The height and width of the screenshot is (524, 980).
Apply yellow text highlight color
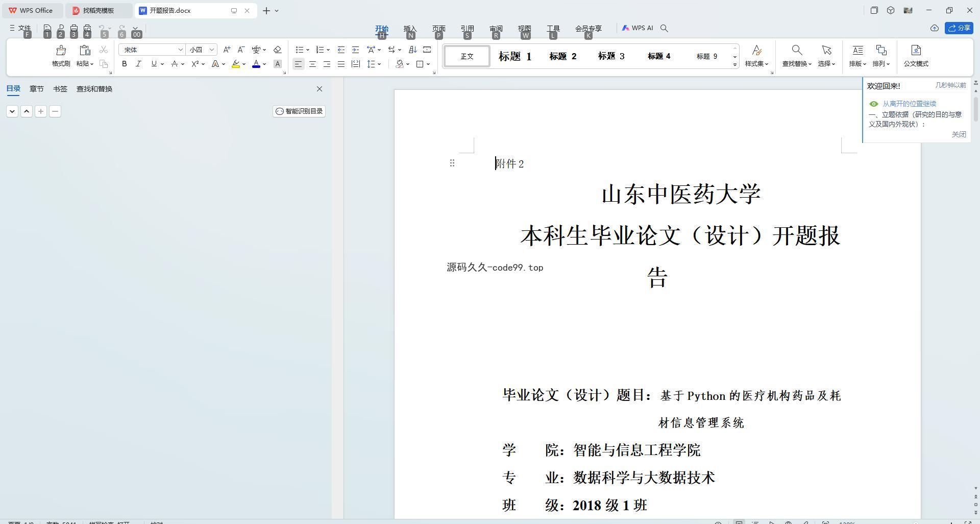[x=236, y=64]
